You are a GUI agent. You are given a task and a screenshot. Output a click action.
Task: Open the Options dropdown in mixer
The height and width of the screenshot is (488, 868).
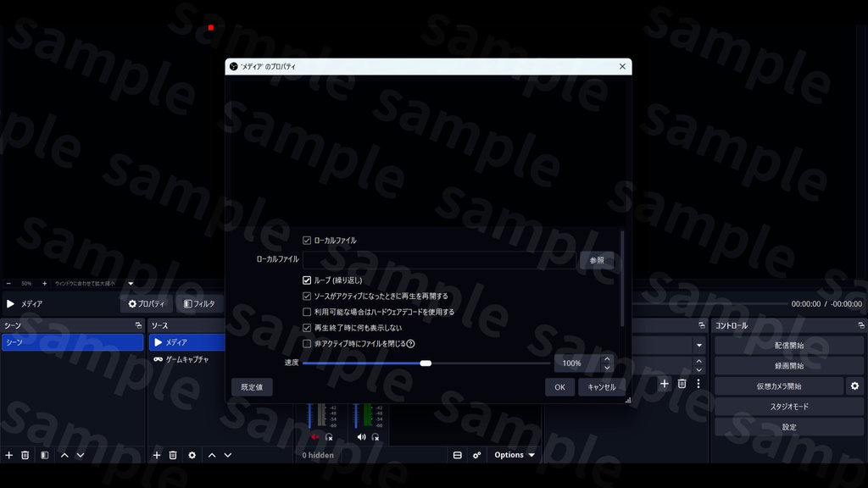click(515, 455)
